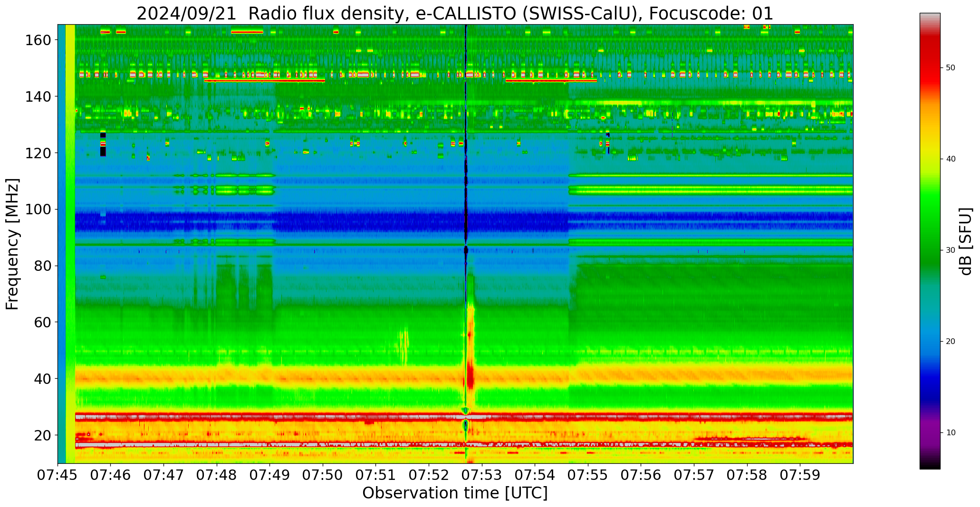Click the 07:51 time tick label
Image resolution: width=980 pixels, height=507 pixels.
pos(376,475)
